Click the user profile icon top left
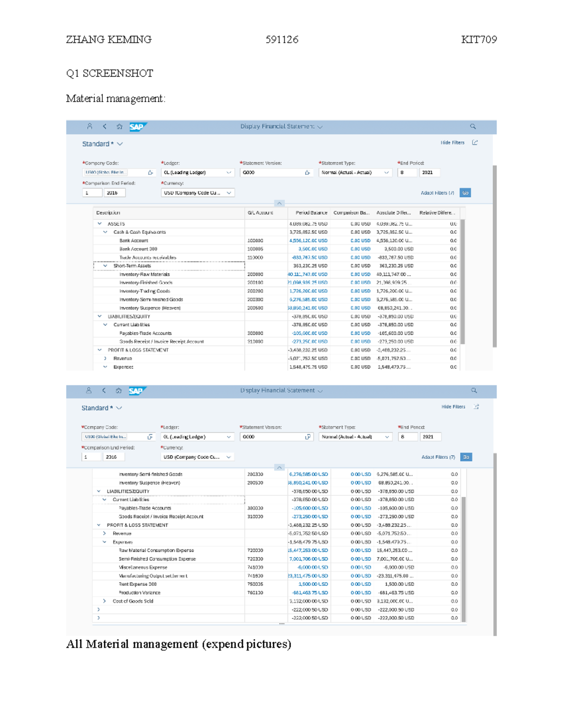 pos(89,126)
